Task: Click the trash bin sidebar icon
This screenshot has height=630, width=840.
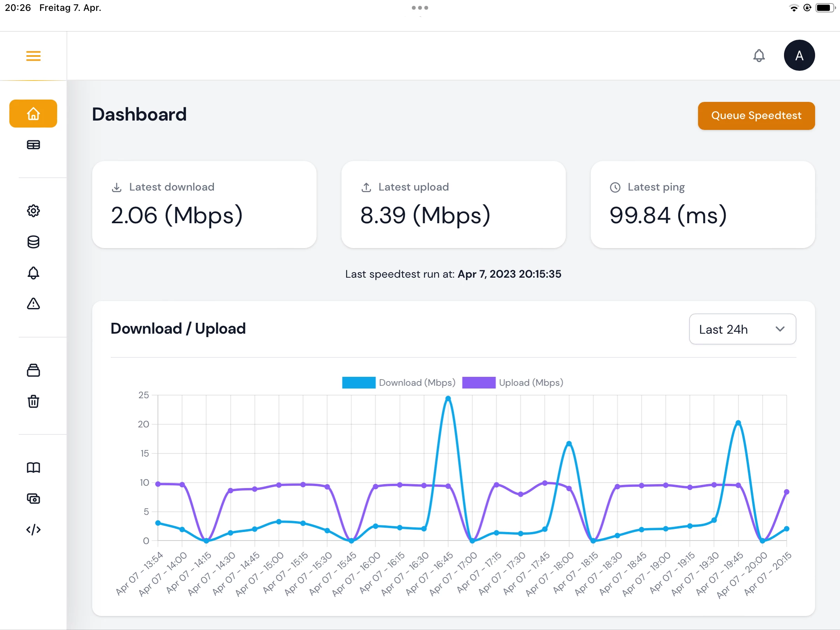Action: pyautogui.click(x=33, y=401)
